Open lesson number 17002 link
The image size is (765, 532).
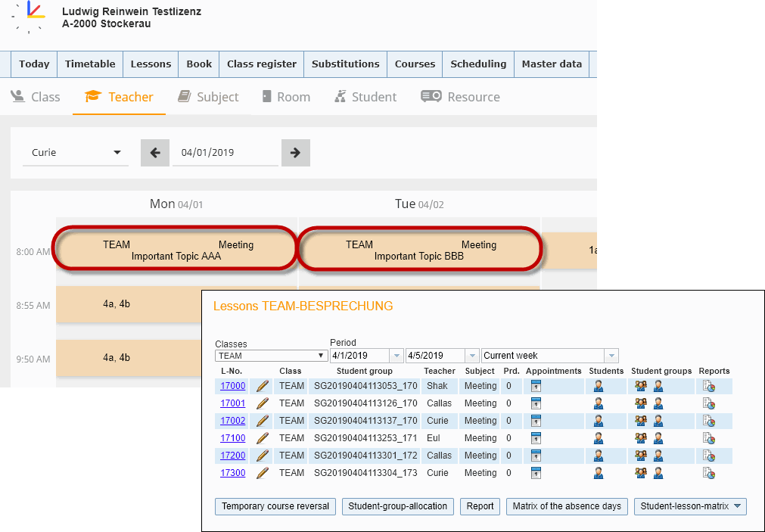[x=233, y=421]
